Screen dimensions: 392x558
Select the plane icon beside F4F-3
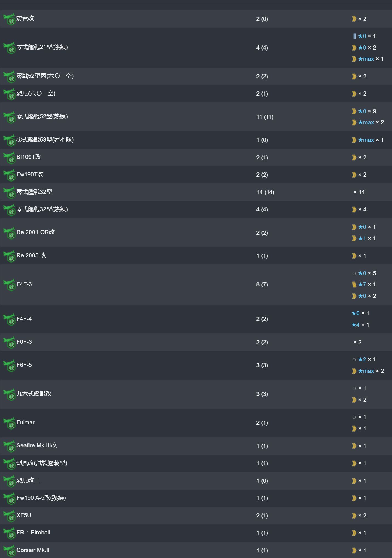[x=9, y=285]
